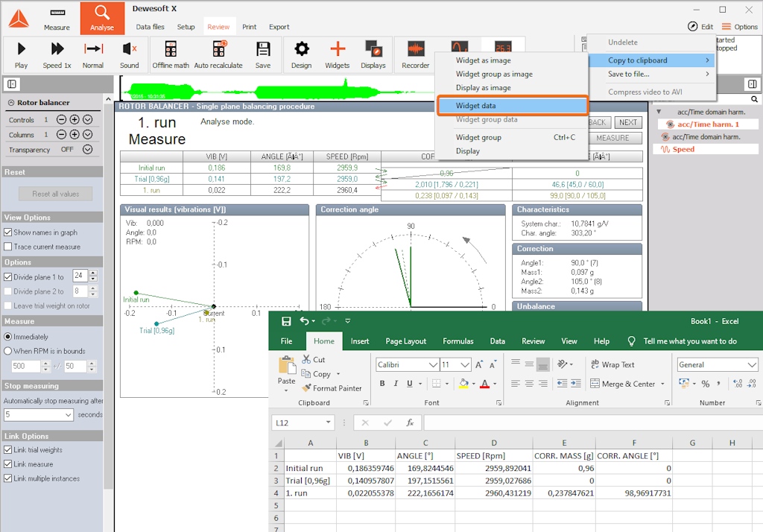
Task: Choose Widget as image
Action: click(483, 60)
